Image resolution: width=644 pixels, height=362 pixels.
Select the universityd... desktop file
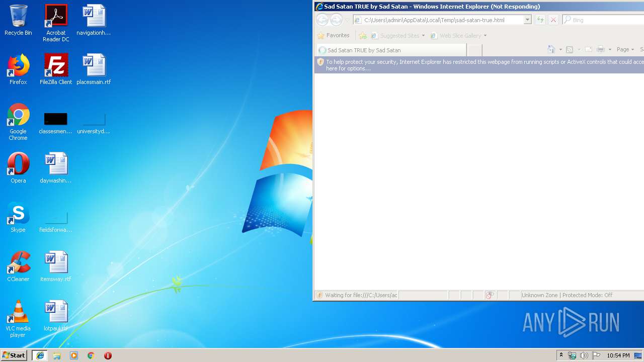(x=94, y=124)
